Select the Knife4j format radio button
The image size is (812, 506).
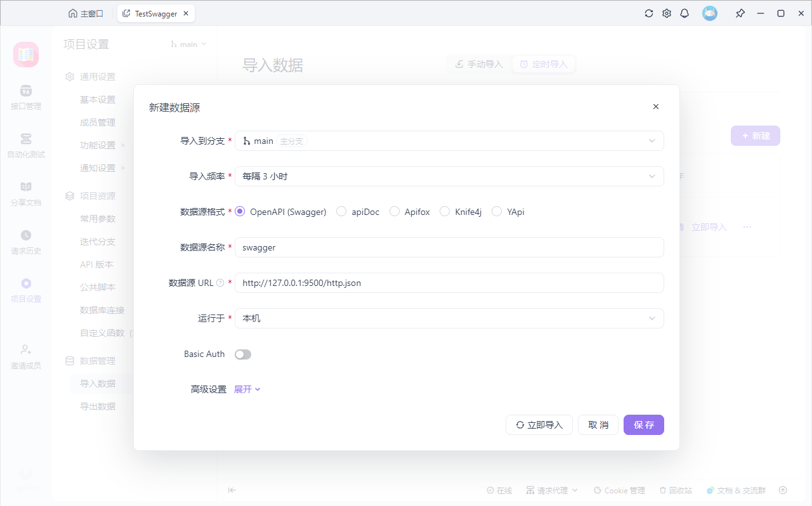pos(445,212)
